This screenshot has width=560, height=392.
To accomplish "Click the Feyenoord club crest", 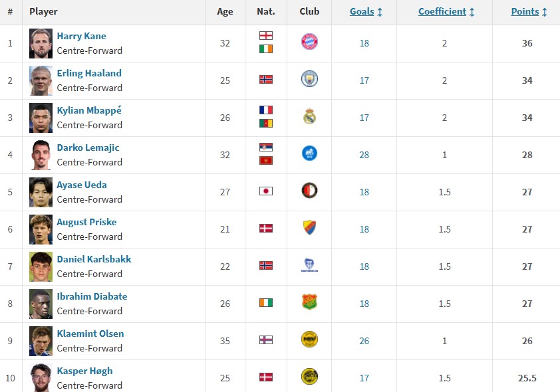I will [x=309, y=191].
